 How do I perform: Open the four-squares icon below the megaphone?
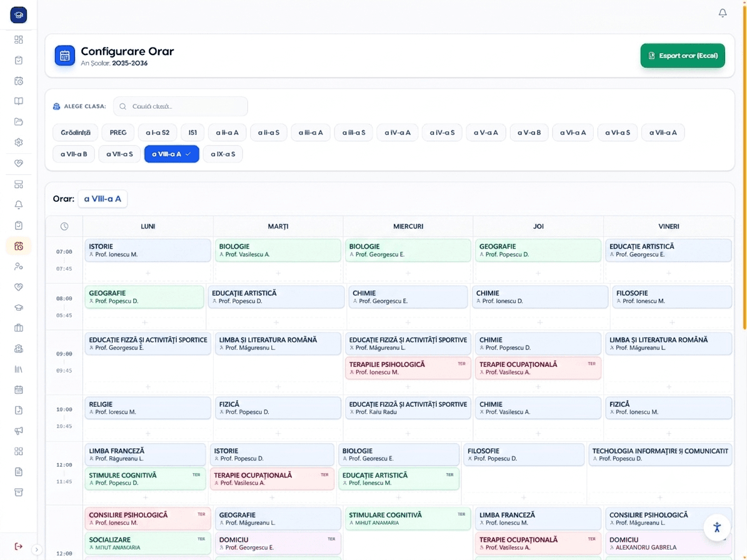click(x=19, y=451)
